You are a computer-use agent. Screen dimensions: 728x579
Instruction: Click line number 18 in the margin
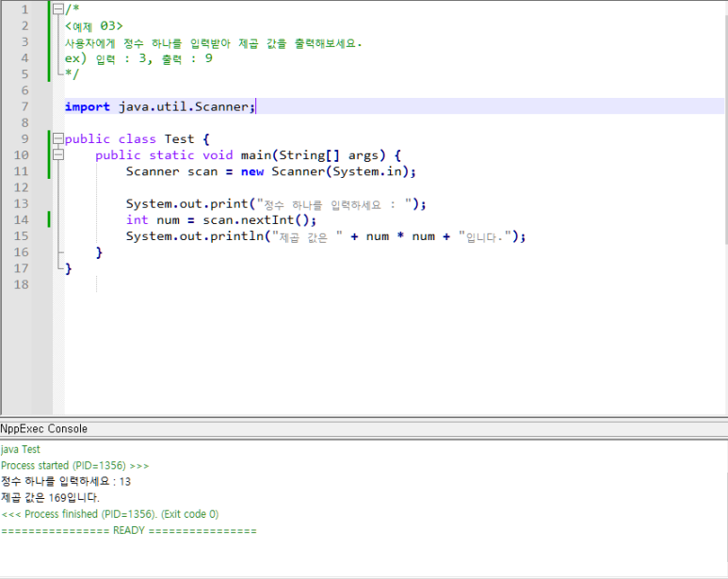tap(21, 284)
